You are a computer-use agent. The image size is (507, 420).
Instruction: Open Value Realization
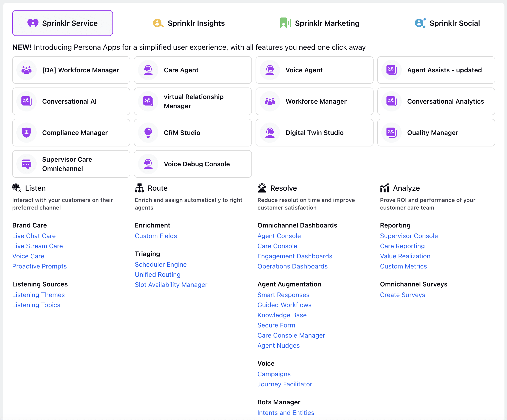(405, 256)
